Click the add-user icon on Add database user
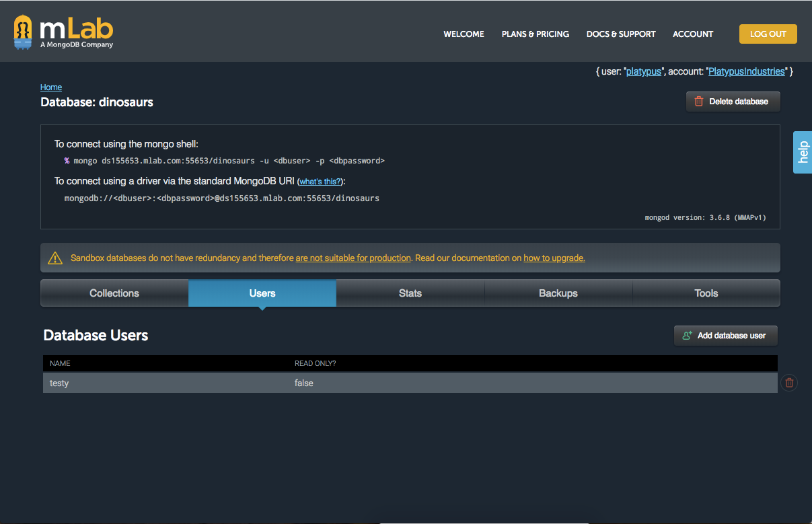Viewport: 812px width, 524px height. [688, 335]
